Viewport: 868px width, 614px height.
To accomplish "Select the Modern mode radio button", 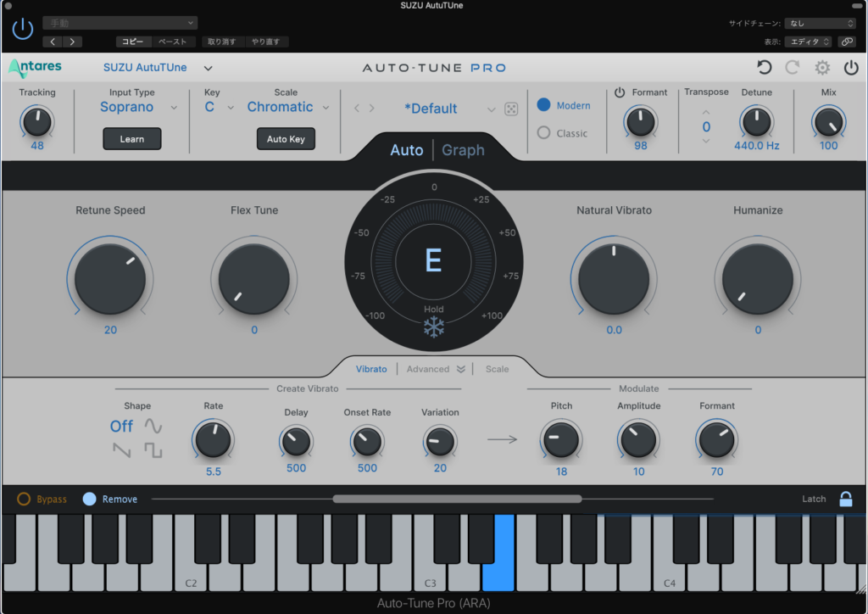I will point(544,105).
